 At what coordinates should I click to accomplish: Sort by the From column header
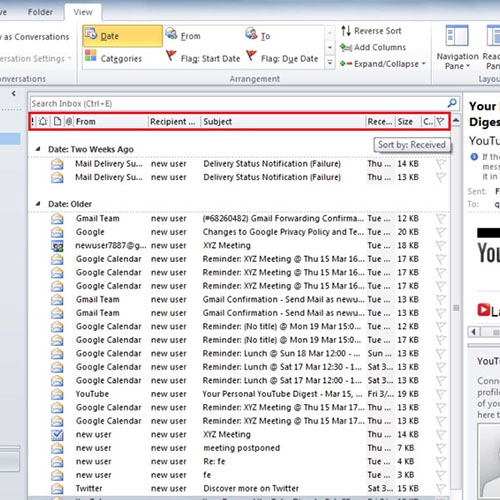(x=111, y=122)
